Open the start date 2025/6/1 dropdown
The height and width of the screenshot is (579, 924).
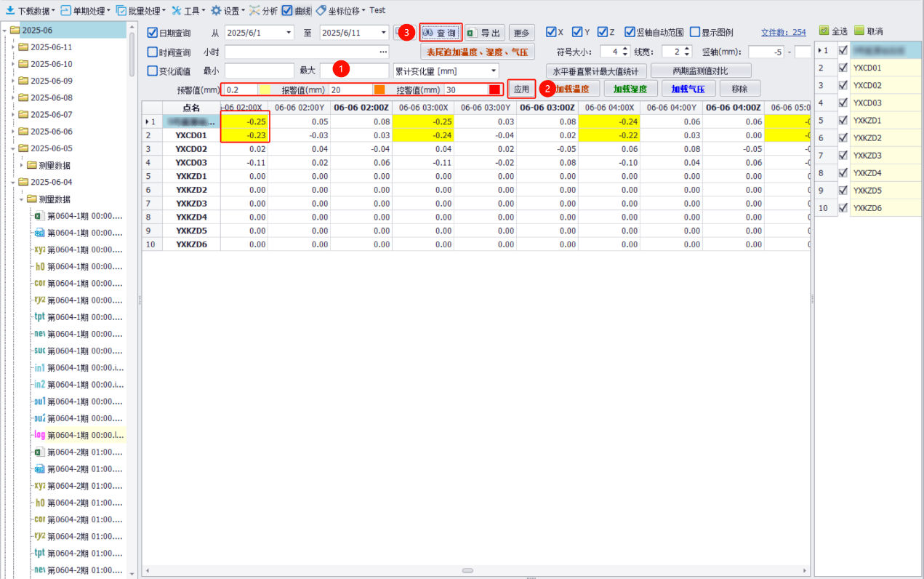point(289,33)
